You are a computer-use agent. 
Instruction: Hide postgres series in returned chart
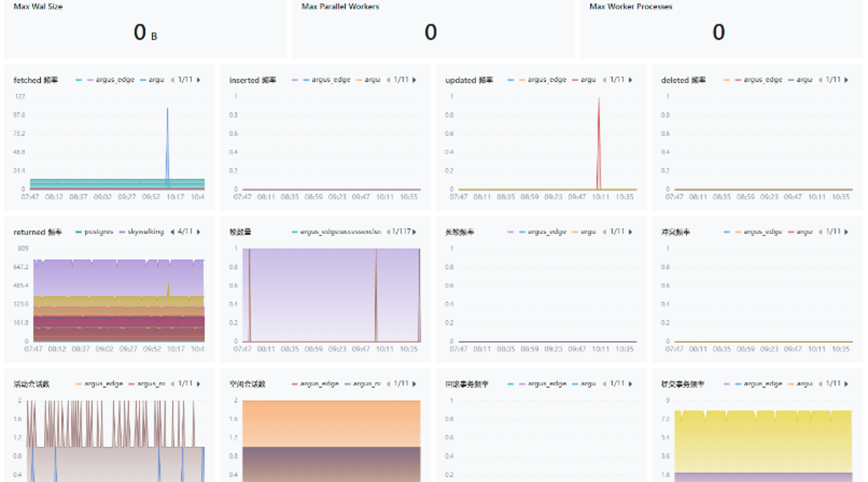(94, 232)
